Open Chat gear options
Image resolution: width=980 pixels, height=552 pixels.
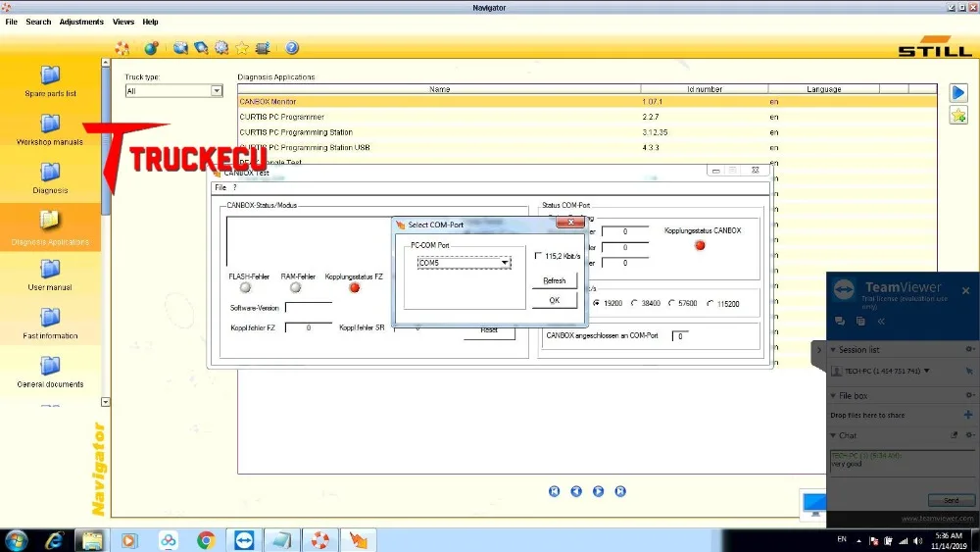click(969, 435)
